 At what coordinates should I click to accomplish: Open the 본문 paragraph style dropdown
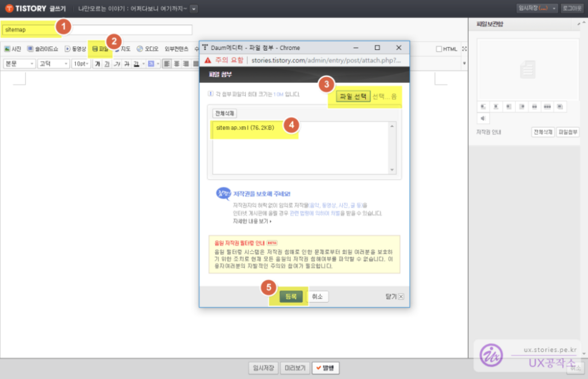pos(20,64)
